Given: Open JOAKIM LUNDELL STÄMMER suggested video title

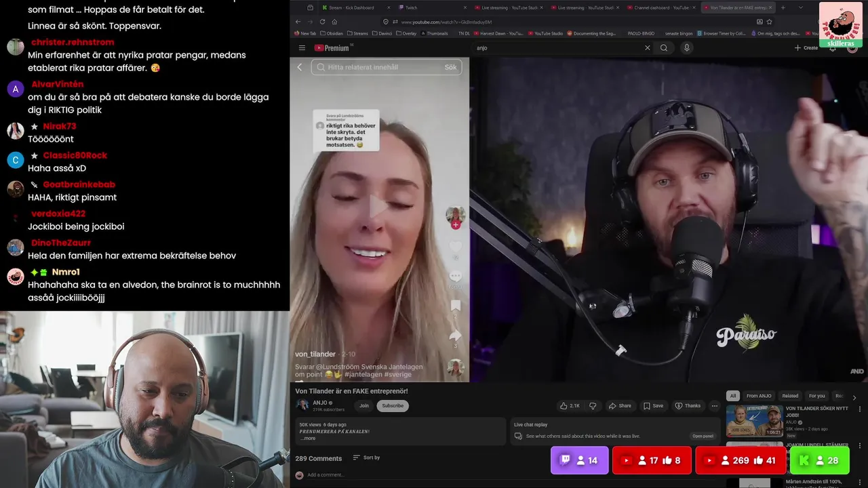Looking at the screenshot, I should 817,445.
